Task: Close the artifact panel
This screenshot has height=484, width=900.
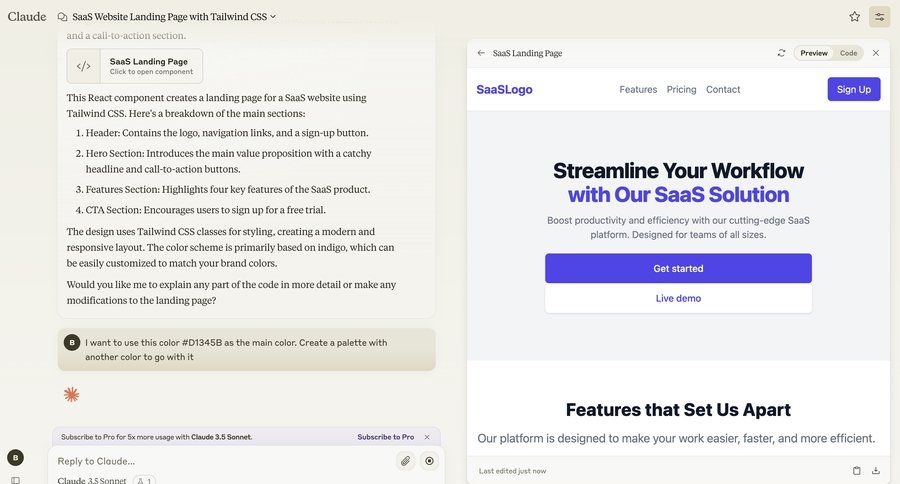Action: pos(876,53)
